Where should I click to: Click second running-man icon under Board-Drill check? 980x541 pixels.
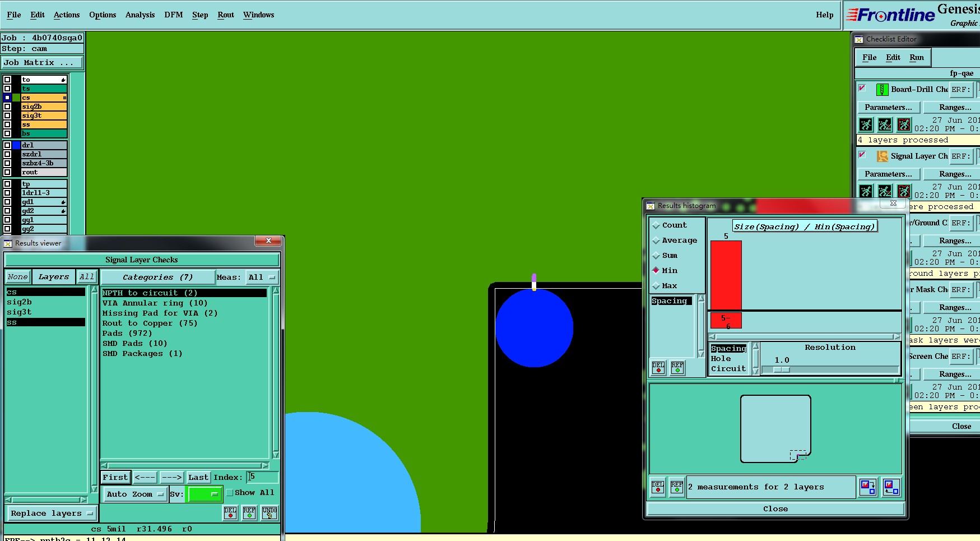885,124
